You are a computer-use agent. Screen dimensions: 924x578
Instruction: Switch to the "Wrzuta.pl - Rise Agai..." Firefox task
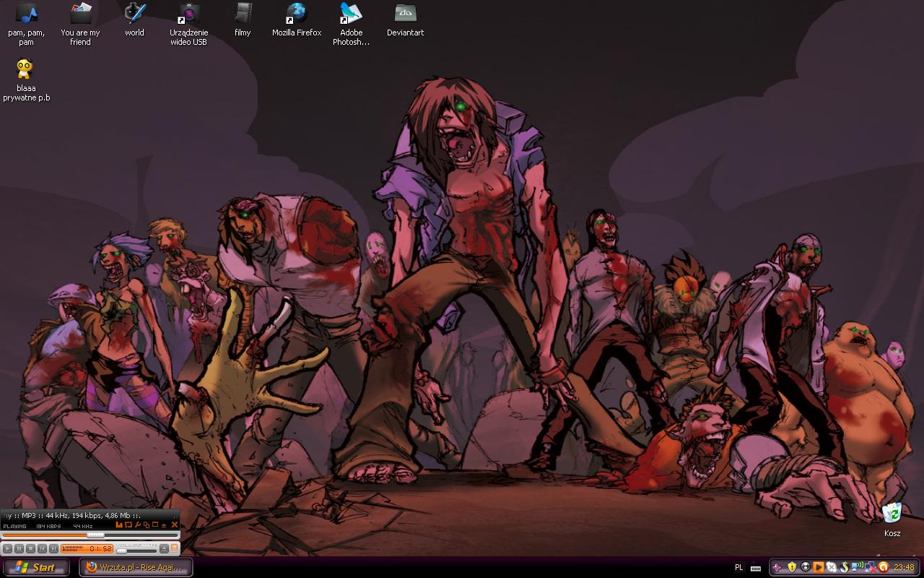point(136,567)
